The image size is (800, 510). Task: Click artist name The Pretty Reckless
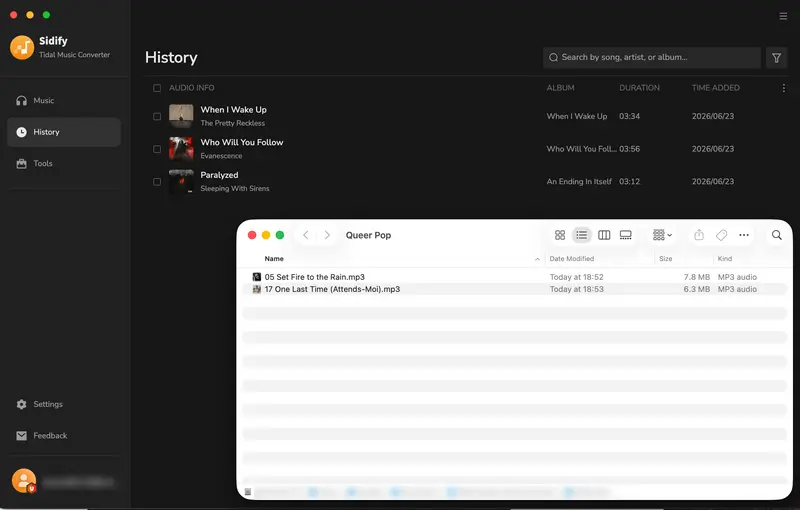233,123
